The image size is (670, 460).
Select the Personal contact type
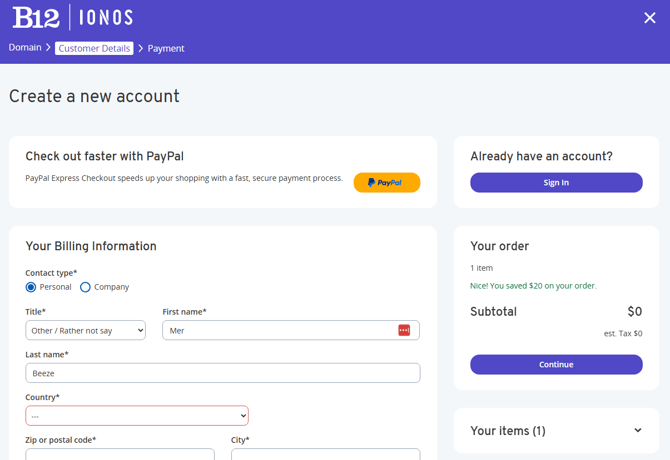(x=31, y=287)
